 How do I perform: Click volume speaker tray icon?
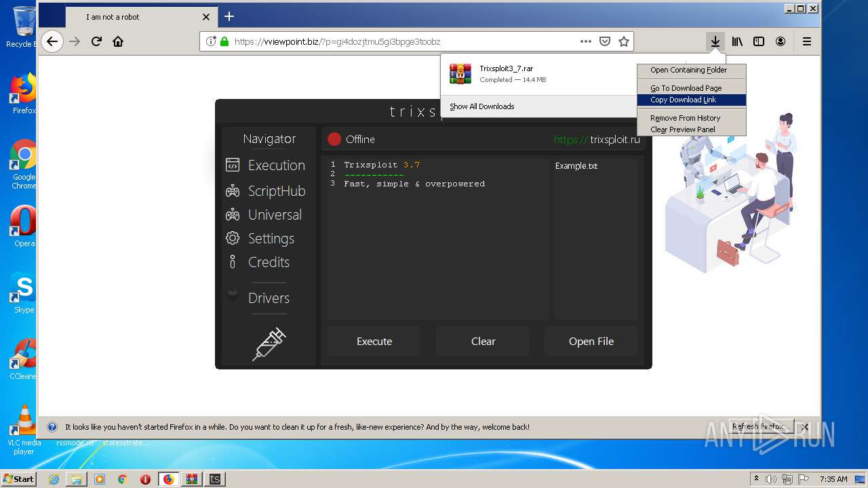(x=771, y=479)
